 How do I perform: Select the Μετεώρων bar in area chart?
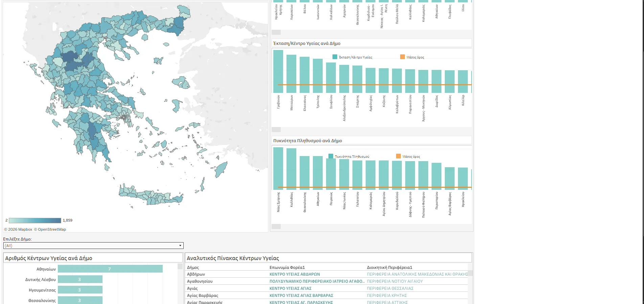[x=291, y=74]
